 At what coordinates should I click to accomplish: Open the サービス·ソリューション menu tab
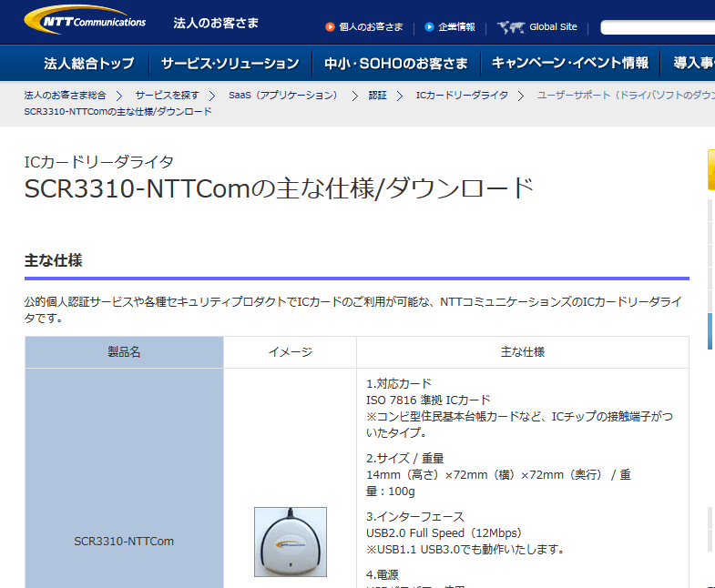230,63
